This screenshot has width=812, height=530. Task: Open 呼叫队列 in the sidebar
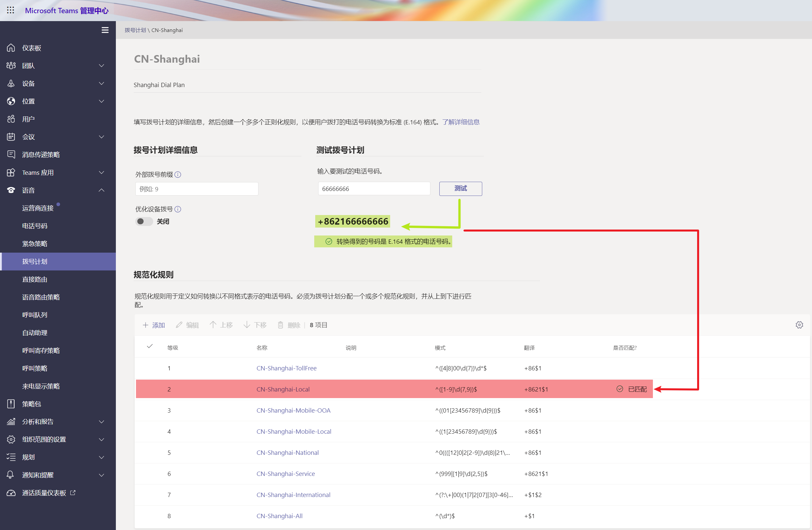click(x=35, y=315)
